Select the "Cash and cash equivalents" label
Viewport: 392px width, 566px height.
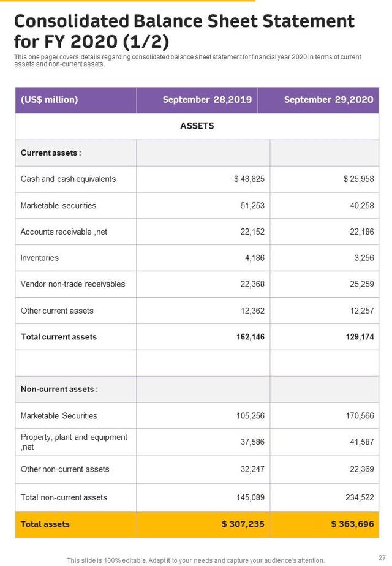[68, 179]
